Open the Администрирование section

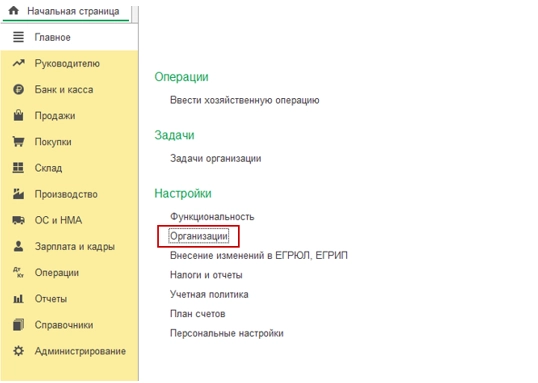click(80, 351)
